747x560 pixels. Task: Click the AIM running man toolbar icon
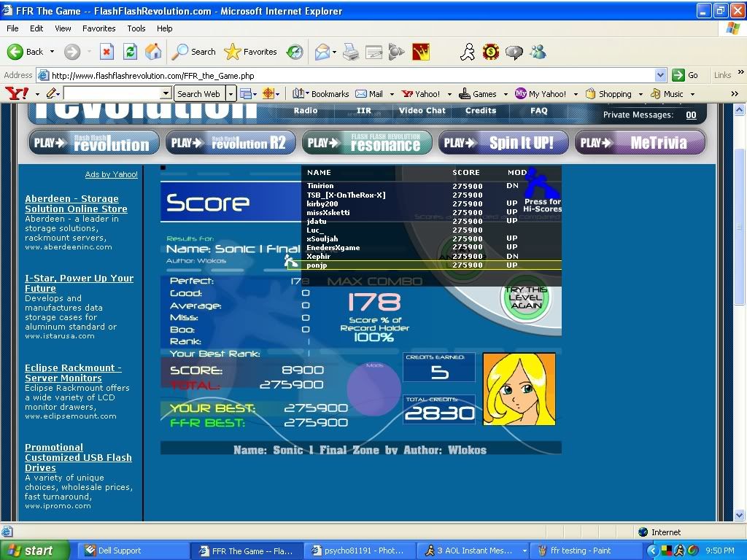468,52
